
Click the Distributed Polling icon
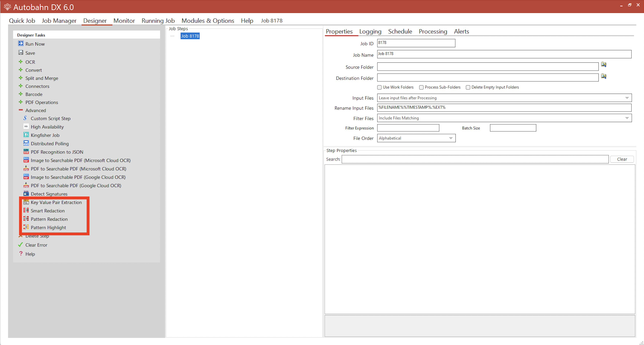(26, 143)
